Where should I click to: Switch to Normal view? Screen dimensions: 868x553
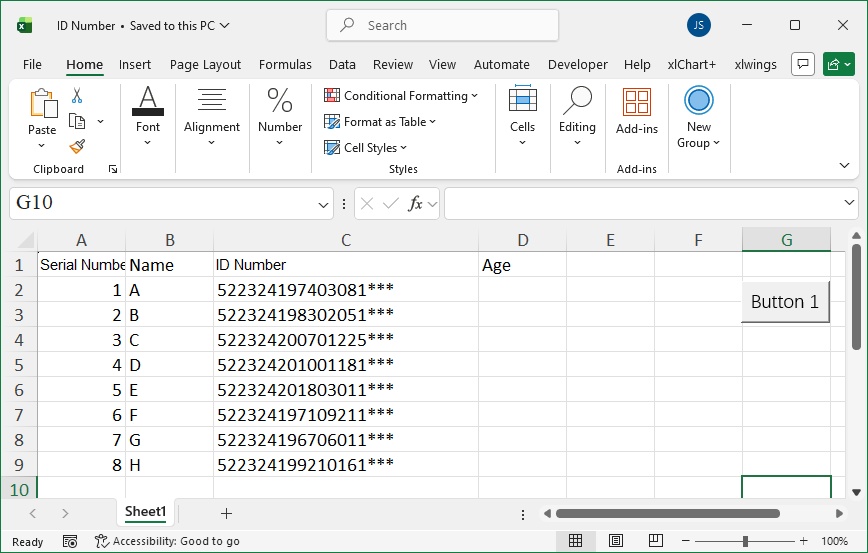tap(575, 541)
